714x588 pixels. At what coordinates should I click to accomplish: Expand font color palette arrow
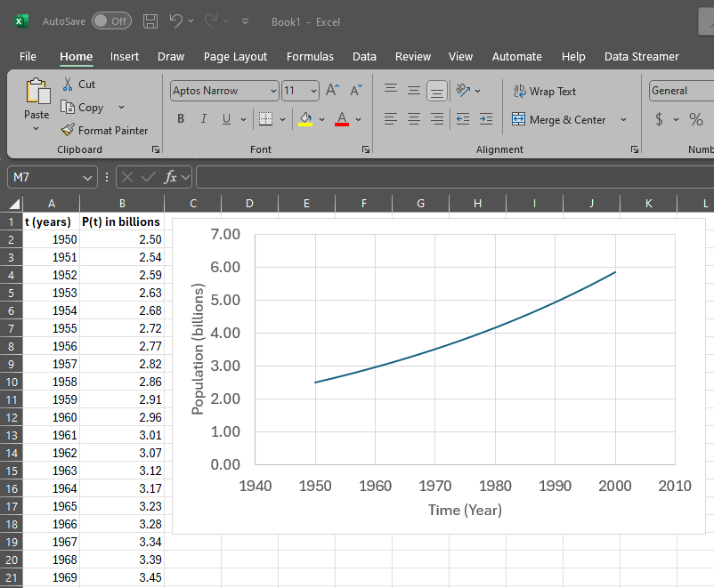pos(359,119)
